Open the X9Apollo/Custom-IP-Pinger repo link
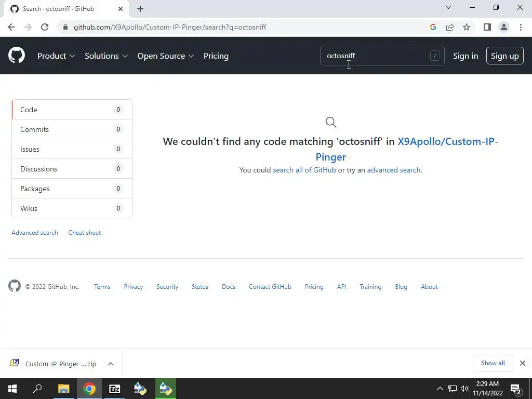Image resolution: width=532 pixels, height=399 pixels. point(447,141)
